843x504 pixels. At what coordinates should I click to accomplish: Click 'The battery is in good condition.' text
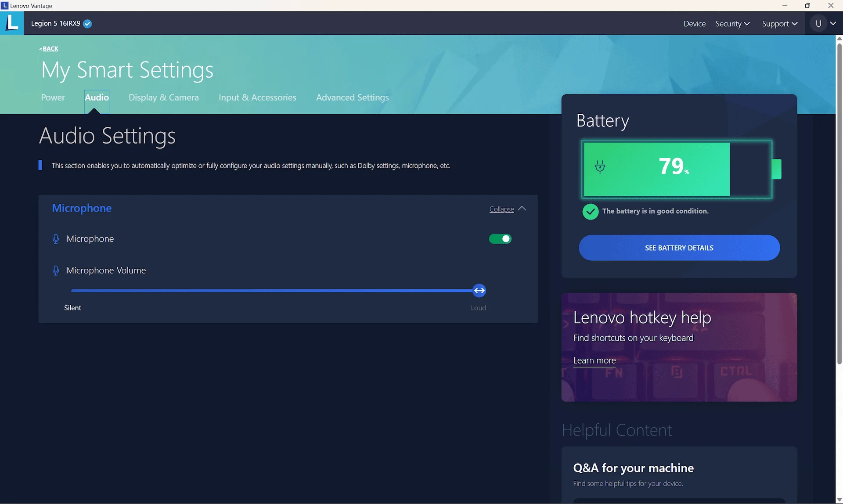tap(655, 211)
